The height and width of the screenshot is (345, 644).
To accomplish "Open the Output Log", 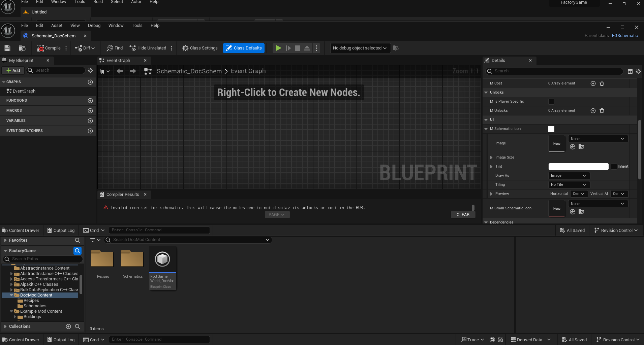I will coord(61,230).
